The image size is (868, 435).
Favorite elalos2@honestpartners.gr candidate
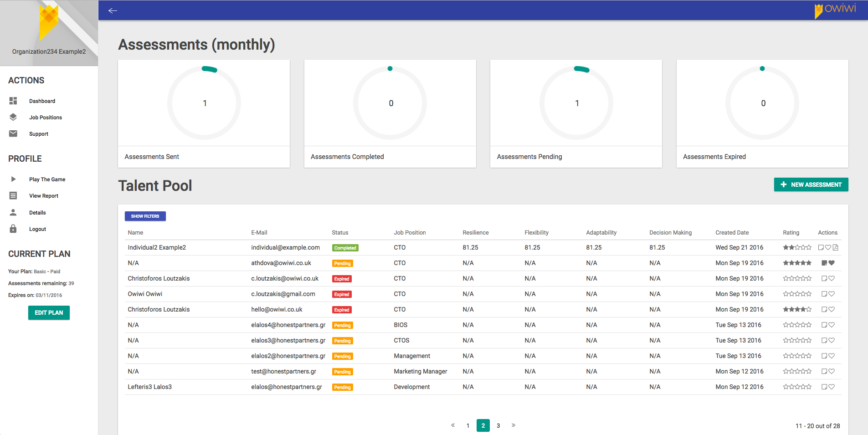(832, 356)
